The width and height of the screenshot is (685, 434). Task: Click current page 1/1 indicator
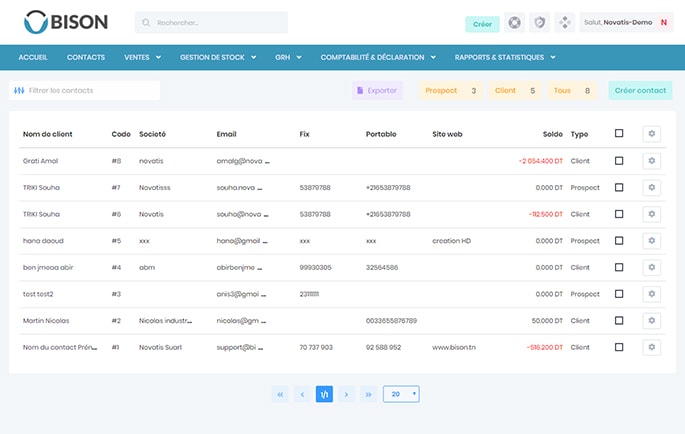(x=324, y=394)
